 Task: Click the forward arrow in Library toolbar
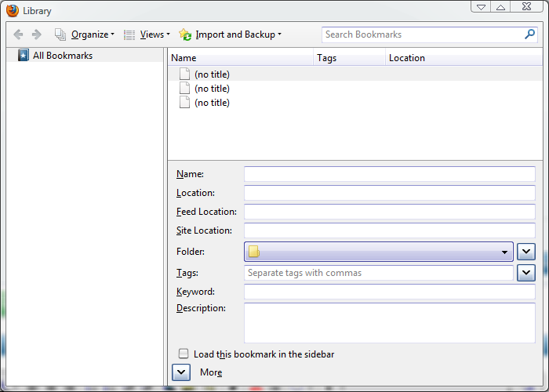coord(36,34)
